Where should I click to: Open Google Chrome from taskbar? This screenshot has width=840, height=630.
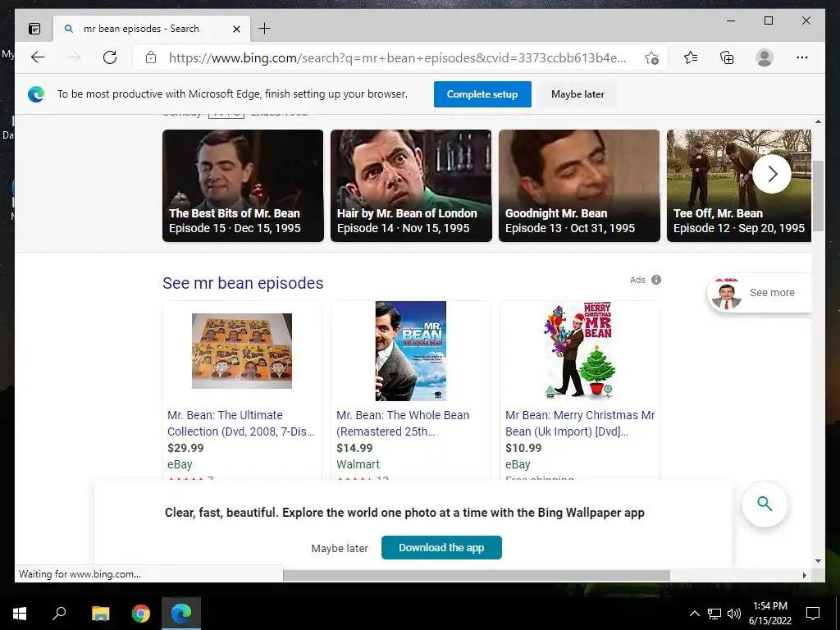pyautogui.click(x=141, y=614)
